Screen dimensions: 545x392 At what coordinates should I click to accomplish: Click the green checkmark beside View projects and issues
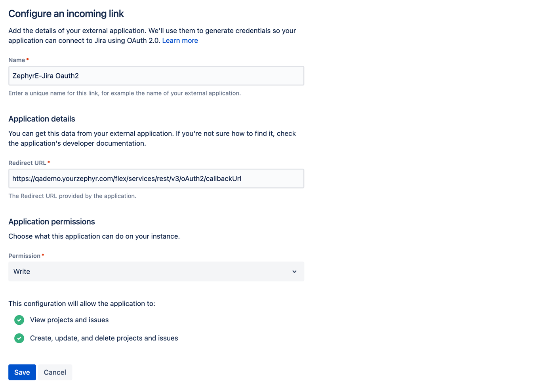click(19, 320)
